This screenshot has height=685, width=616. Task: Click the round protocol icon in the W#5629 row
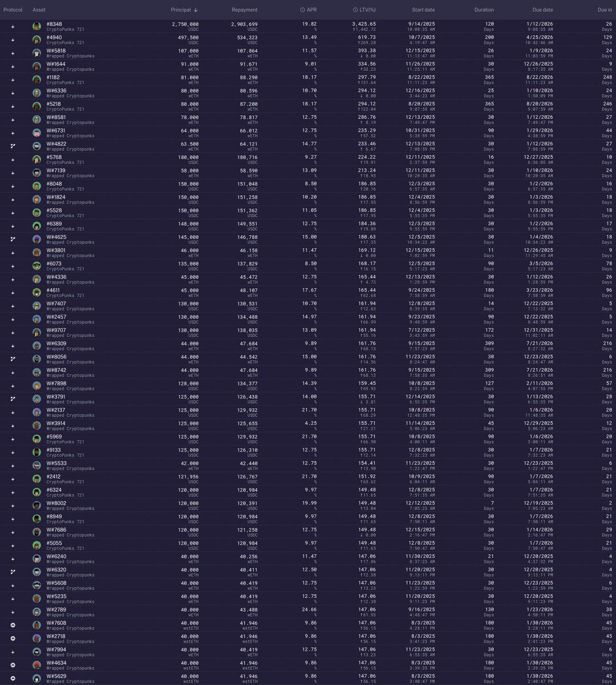pos(13,678)
